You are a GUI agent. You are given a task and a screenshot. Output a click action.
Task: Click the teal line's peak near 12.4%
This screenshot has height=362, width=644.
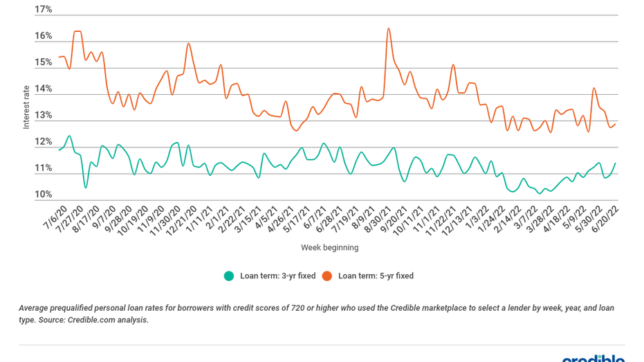tap(69, 136)
